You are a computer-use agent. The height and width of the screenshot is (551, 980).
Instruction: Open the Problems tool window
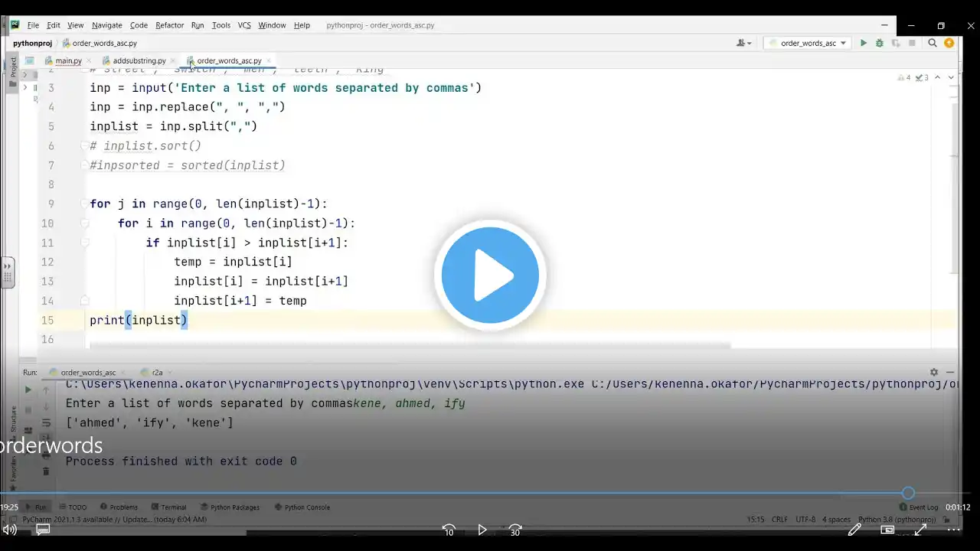(118, 507)
